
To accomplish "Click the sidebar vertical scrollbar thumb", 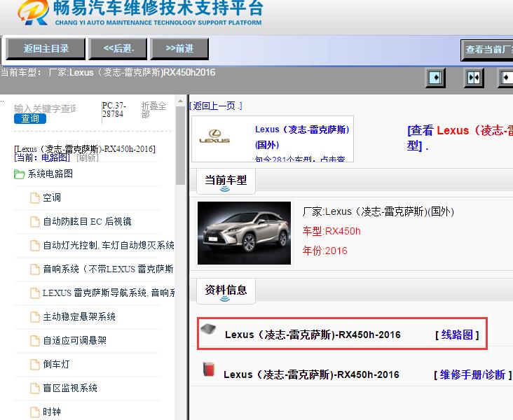I will tap(180, 146).
